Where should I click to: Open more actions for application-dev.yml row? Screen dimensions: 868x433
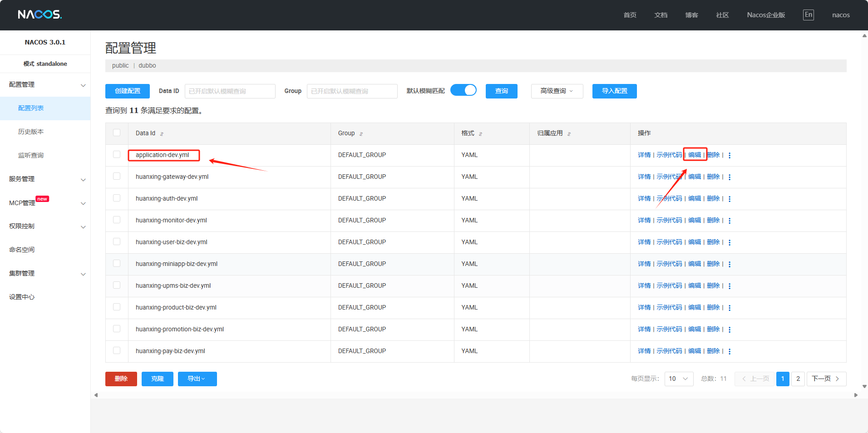[x=729, y=155]
